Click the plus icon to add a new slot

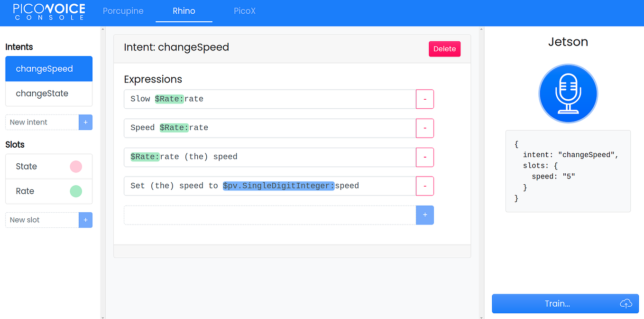tap(85, 220)
